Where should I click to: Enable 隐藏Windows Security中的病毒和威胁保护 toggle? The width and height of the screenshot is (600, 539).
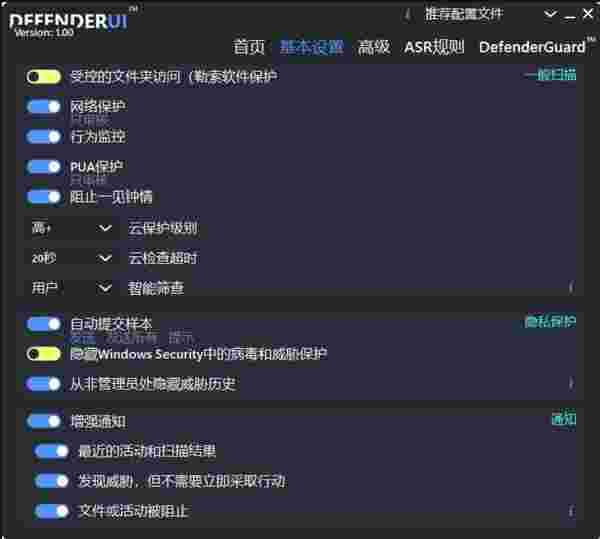point(44,354)
